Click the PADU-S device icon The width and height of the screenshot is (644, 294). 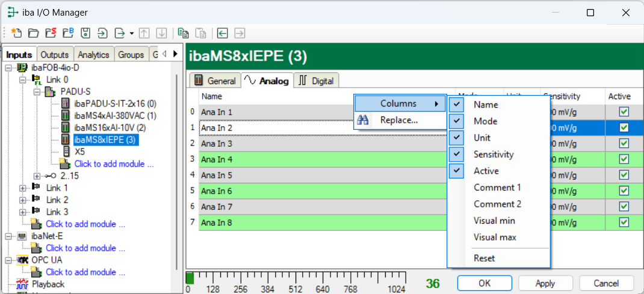51,91
